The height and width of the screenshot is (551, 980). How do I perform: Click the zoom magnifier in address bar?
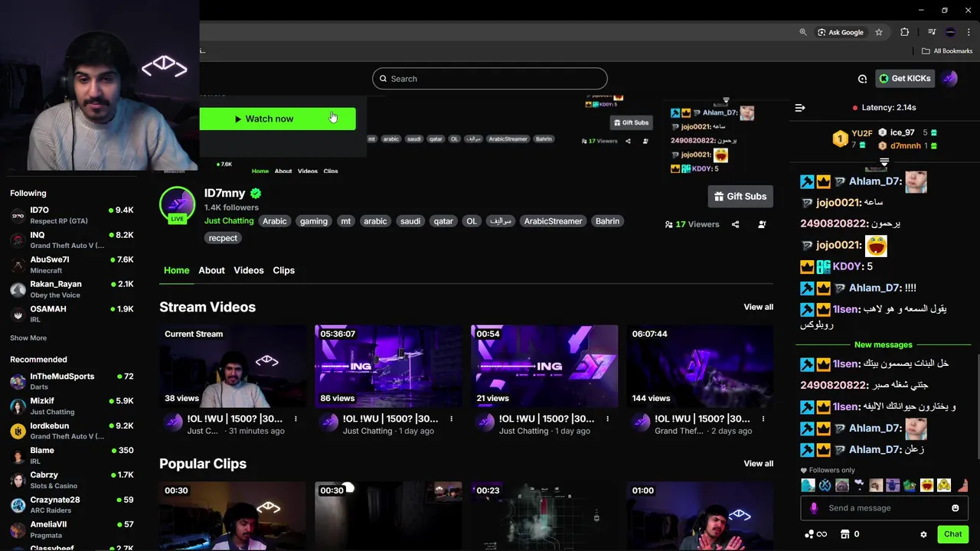click(803, 32)
